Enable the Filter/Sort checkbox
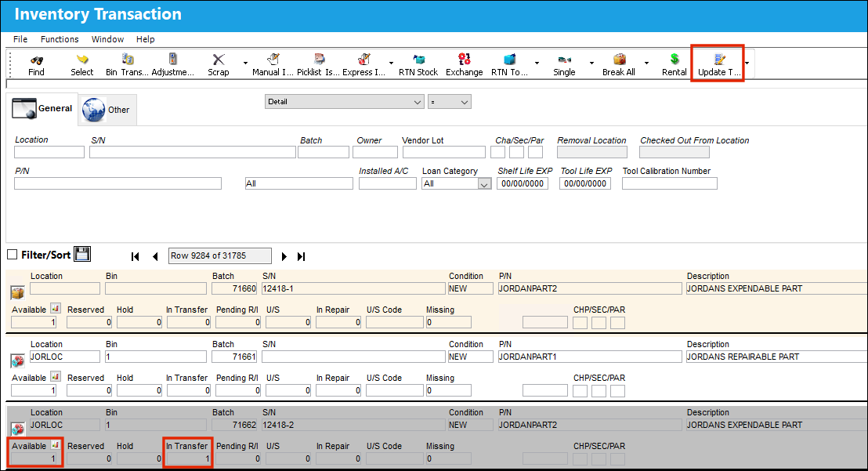 [x=13, y=255]
